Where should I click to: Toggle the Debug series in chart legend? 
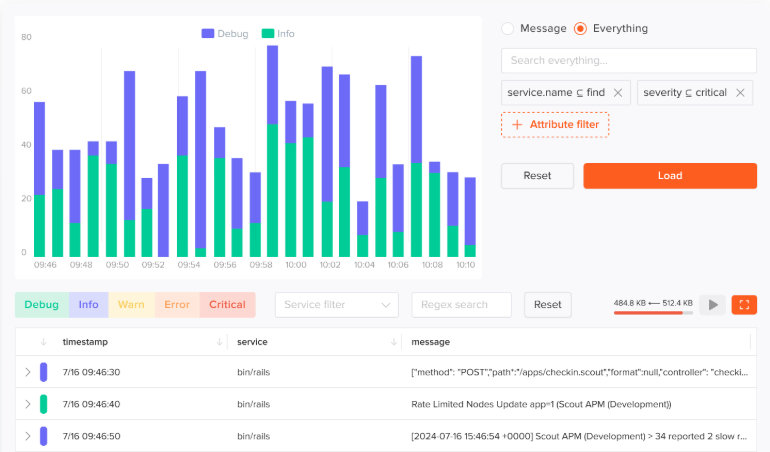coord(225,33)
